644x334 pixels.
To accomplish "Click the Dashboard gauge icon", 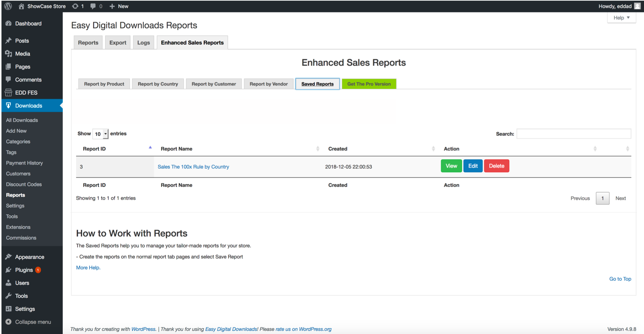I will click(x=9, y=24).
